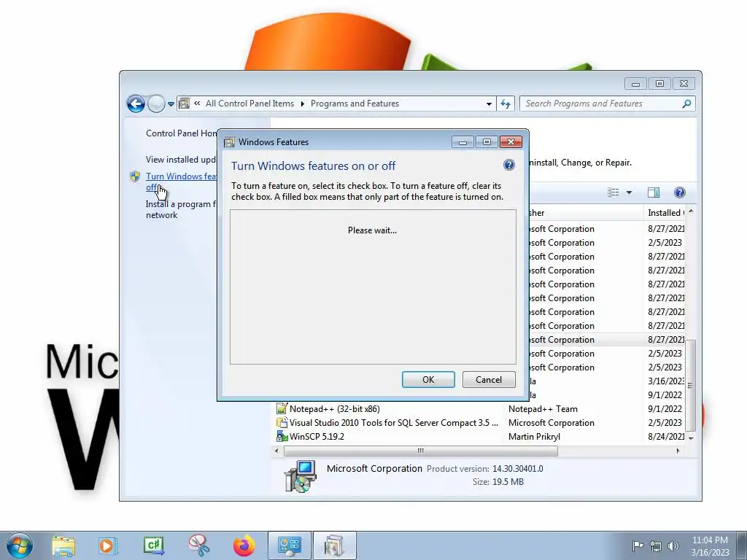
Task: Switch to Control Panel taskbar button
Action: 289,545
